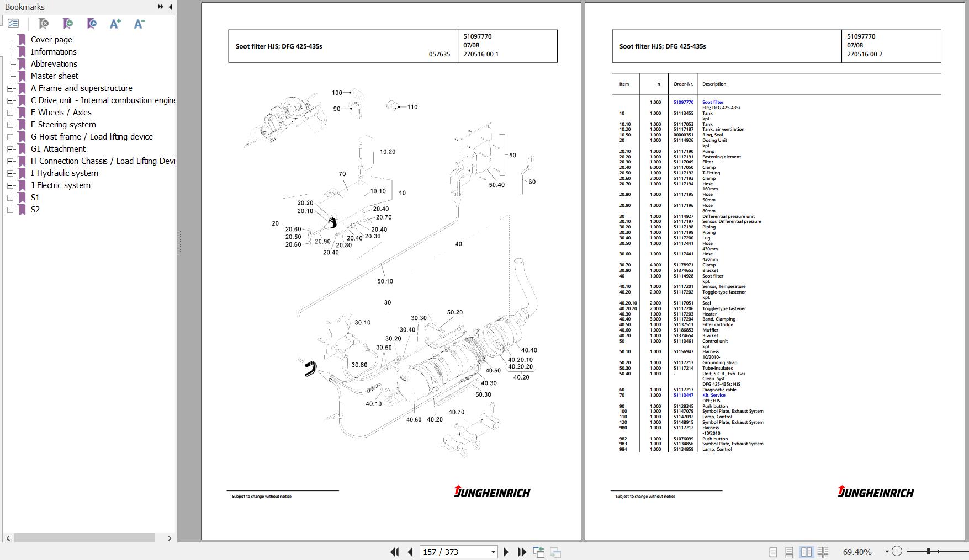Open the bookmark options menu icon

pyautogui.click(x=13, y=23)
